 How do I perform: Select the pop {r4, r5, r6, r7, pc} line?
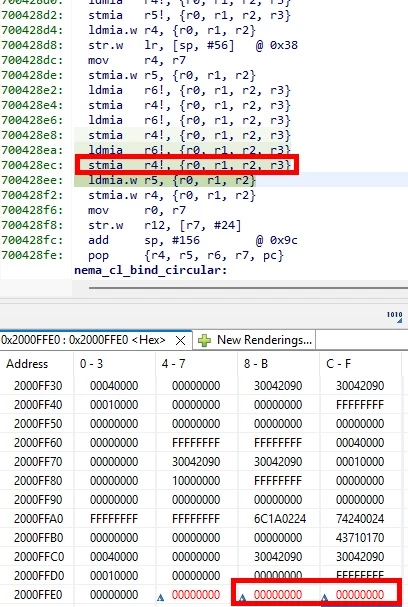pyautogui.click(x=186, y=255)
